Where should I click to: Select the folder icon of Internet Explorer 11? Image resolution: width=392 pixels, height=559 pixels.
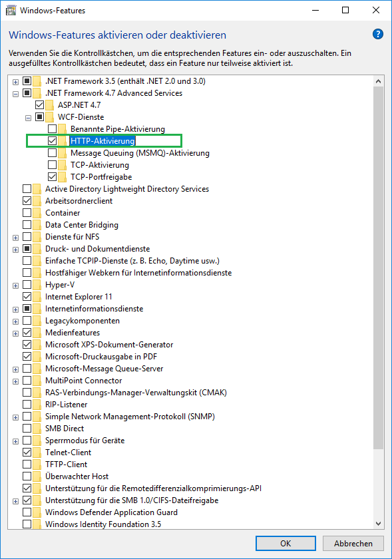(37, 297)
